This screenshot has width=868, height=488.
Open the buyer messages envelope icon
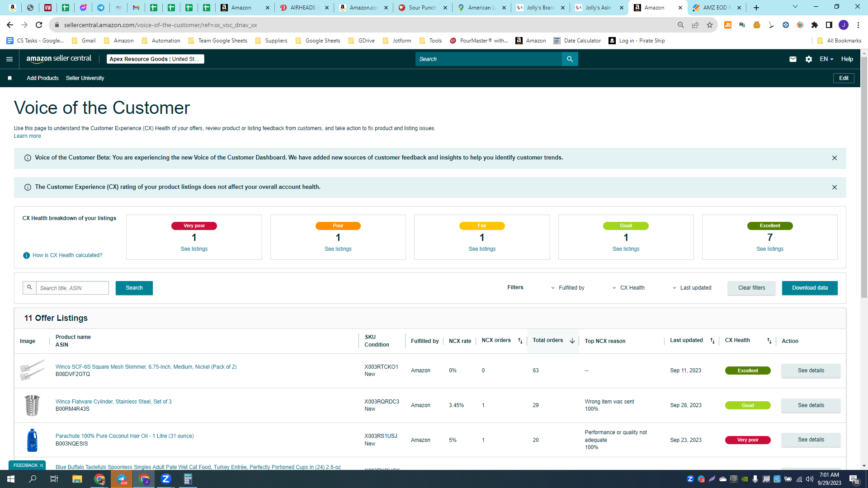pos(793,59)
